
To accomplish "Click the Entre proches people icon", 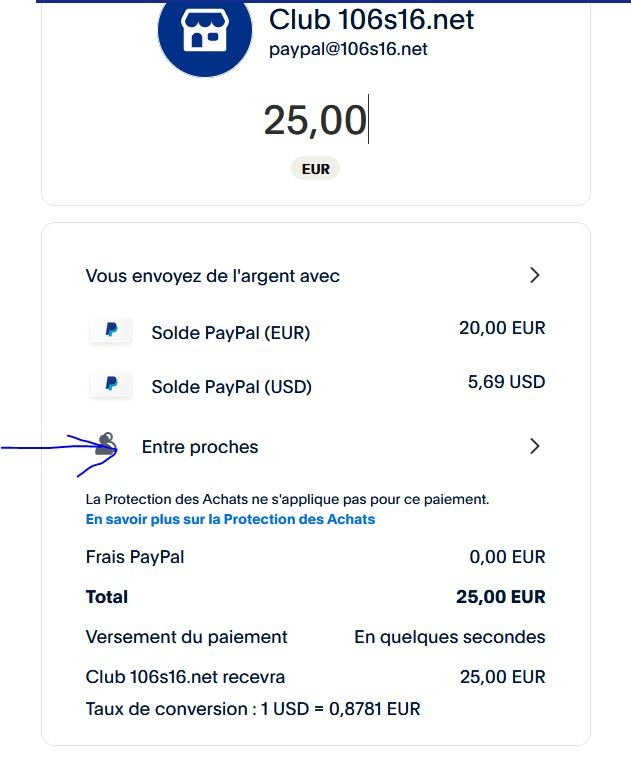I will [107, 446].
